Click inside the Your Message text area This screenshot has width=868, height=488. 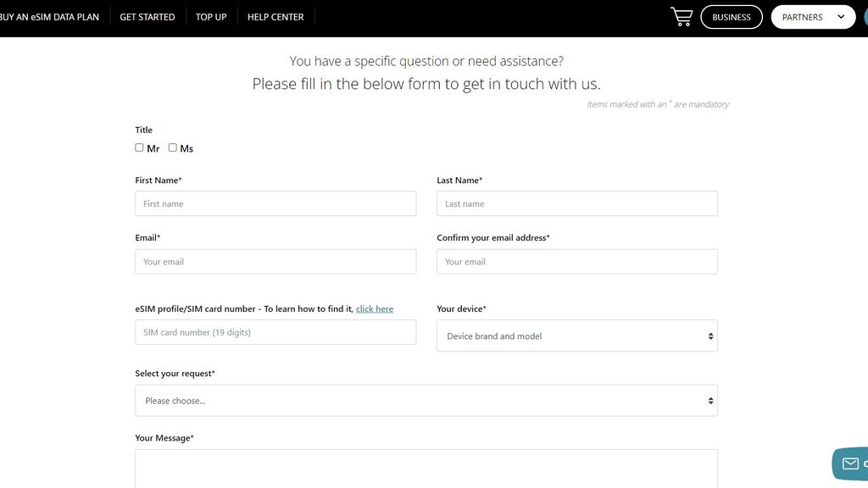coord(426,469)
